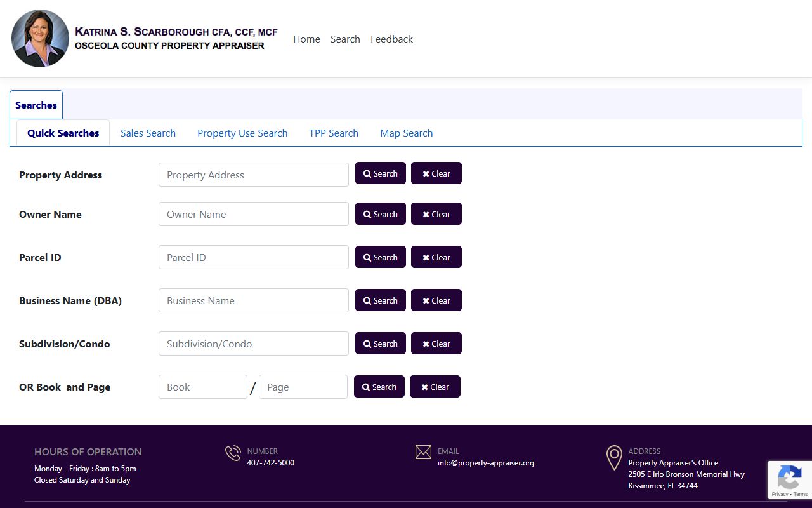Switch to Sales Search tab
Image resolution: width=812 pixels, height=508 pixels.
148,133
